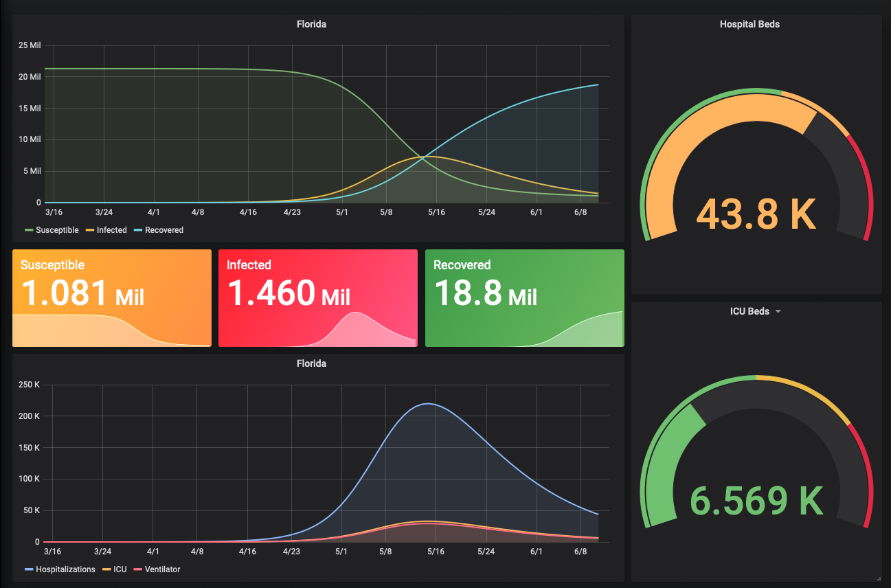Viewport: 891px width, 588px height.
Task: Click the 5/16 date label on Susceptible chart axis
Action: click(x=436, y=212)
